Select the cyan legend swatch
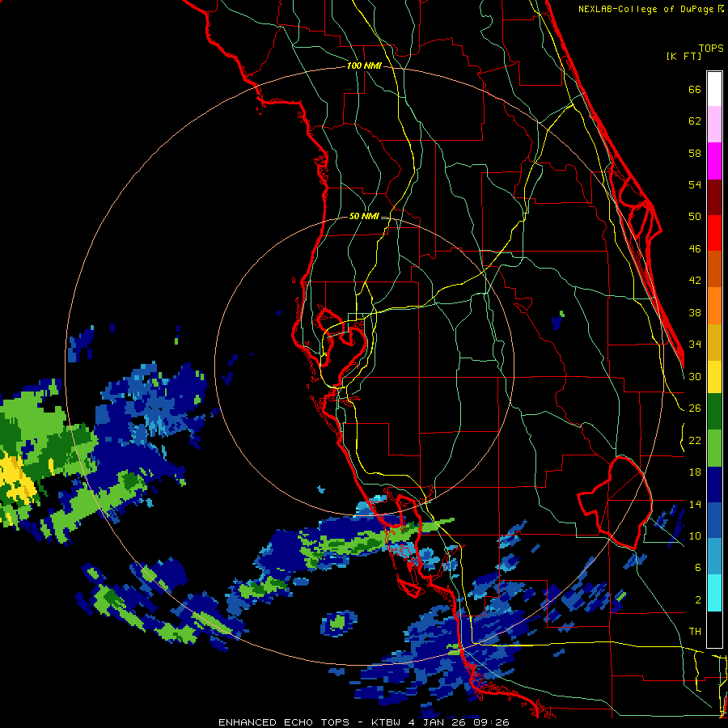The width and height of the screenshot is (728, 728). click(714, 593)
